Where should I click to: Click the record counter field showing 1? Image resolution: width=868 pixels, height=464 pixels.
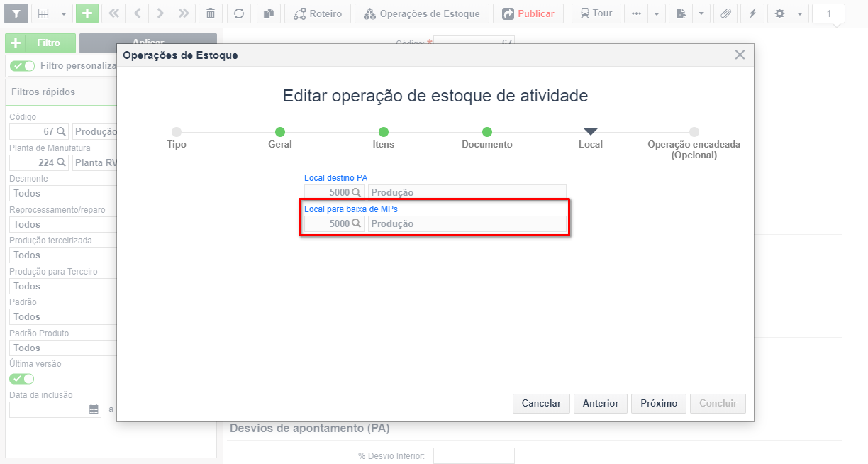click(828, 13)
